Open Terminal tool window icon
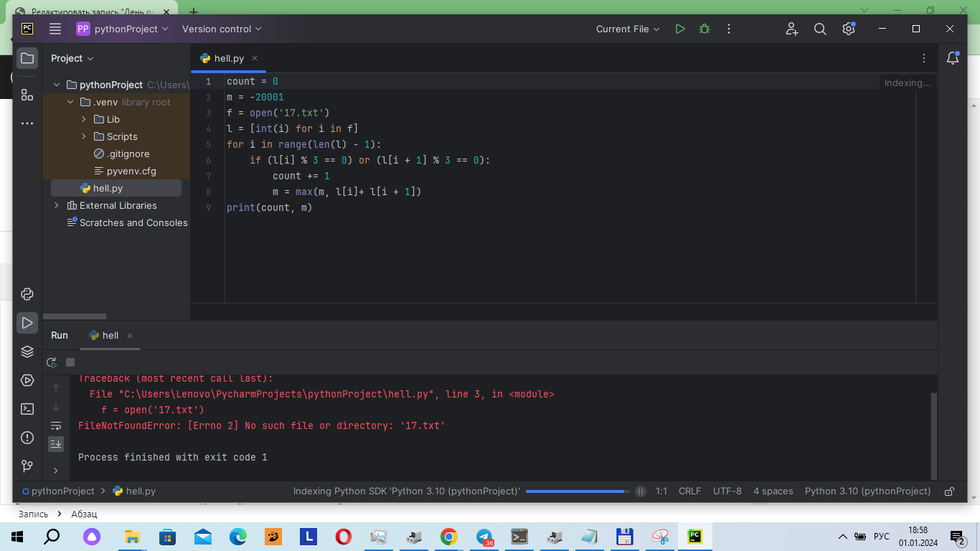This screenshot has height=551, width=980. coord(27,409)
